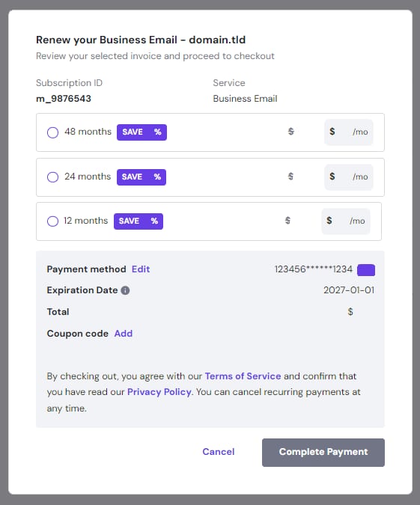This screenshot has height=505, width=420.
Task: Edit the payment method
Action: [141, 269]
